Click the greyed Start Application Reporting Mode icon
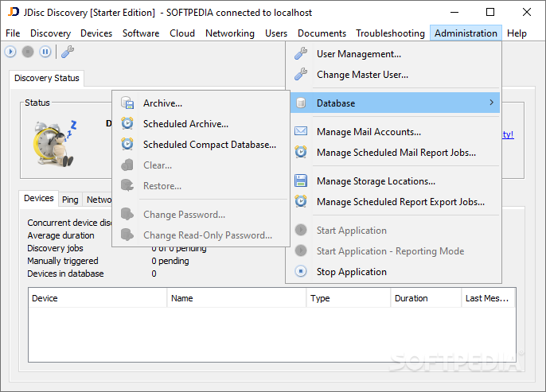The width and height of the screenshot is (546, 392). [x=301, y=250]
